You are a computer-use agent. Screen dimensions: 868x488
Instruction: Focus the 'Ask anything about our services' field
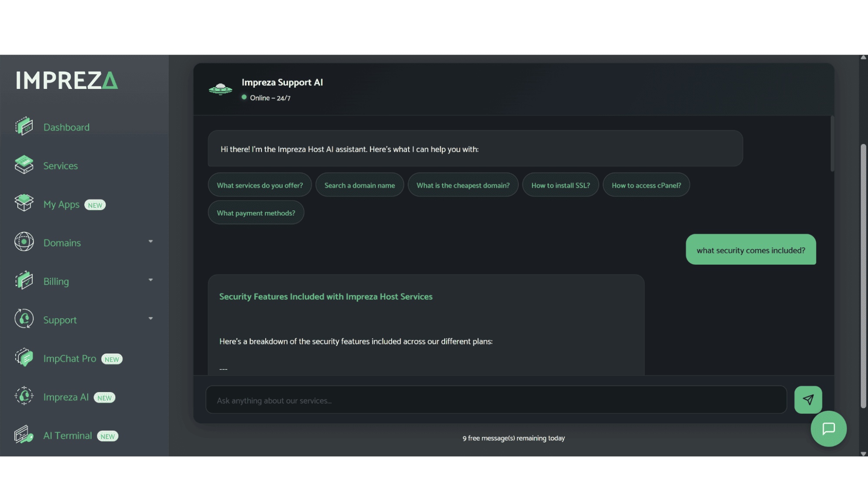pyautogui.click(x=496, y=400)
